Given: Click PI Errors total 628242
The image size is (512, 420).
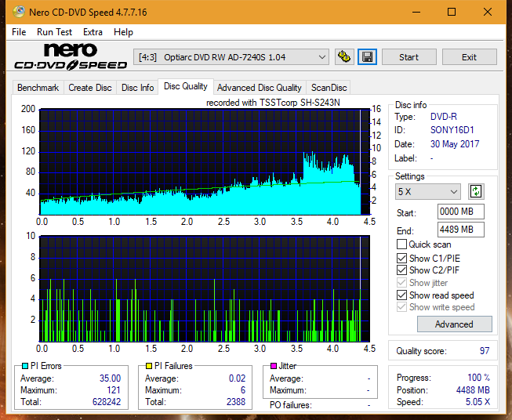Looking at the screenshot, I should point(107,402).
